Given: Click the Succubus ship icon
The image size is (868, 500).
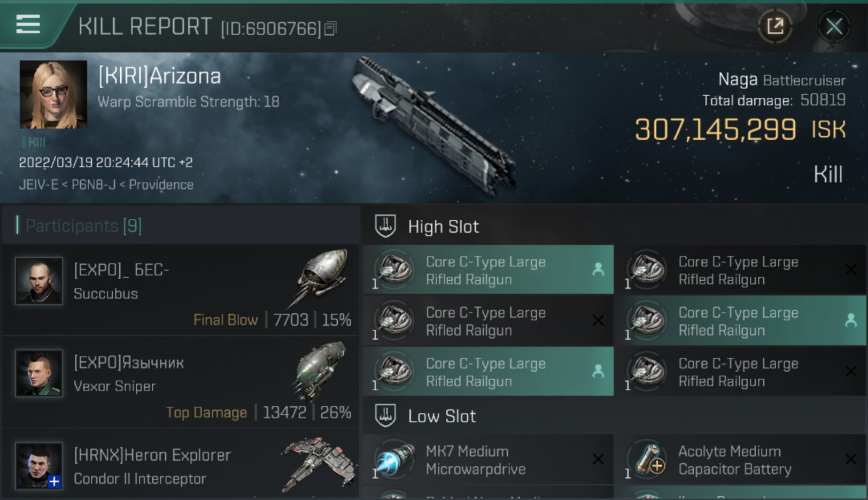Looking at the screenshot, I should [321, 278].
